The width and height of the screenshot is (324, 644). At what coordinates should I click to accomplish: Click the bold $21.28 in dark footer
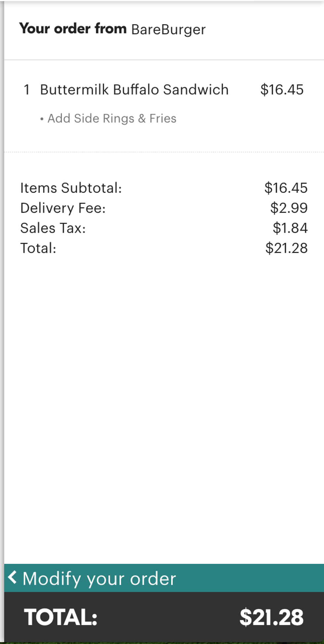tap(271, 617)
